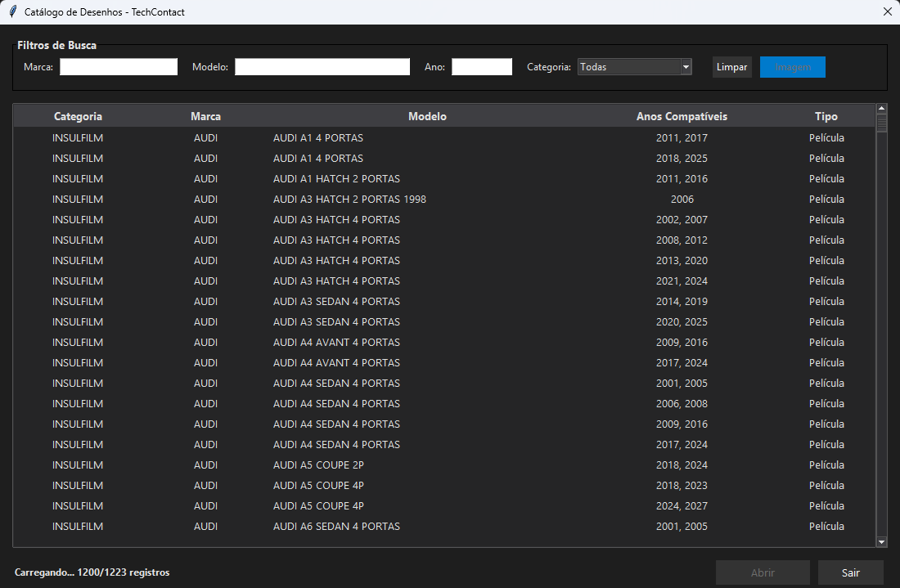
Task: Sort by the Anos Compatíveis column header
Action: coord(682,116)
